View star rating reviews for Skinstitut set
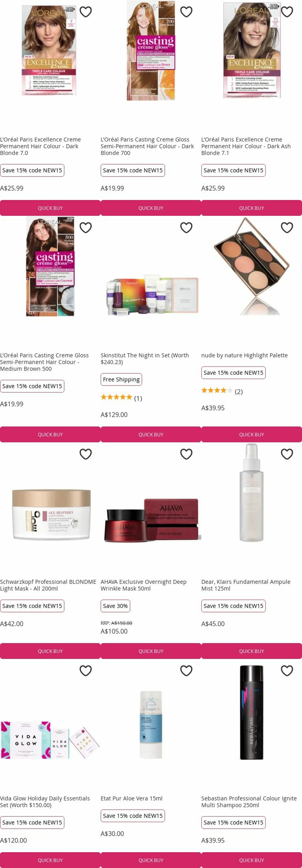Viewport: 302px width, 868px height. (x=121, y=398)
